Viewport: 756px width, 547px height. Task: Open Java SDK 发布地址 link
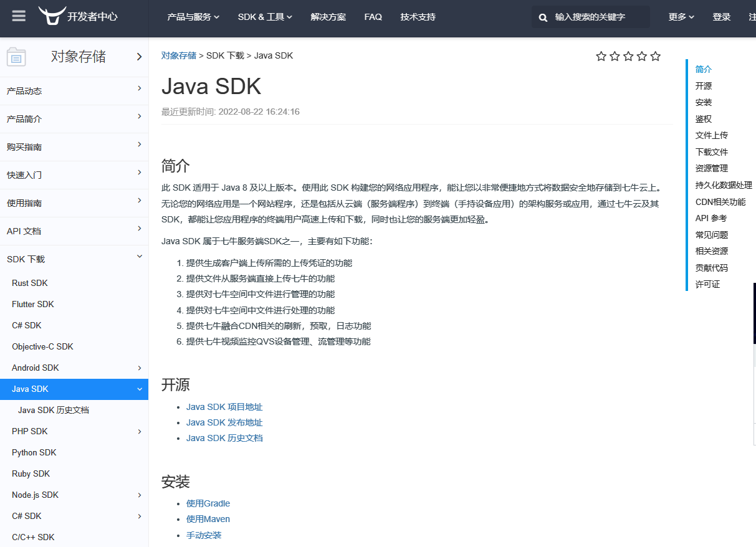click(224, 422)
